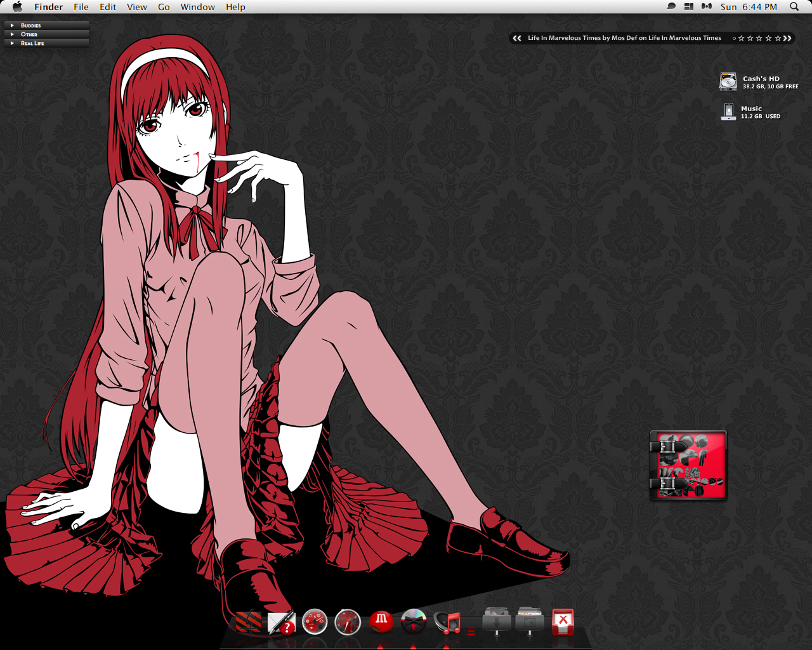Open the tuxedo disc app in the Dock

tap(414, 621)
